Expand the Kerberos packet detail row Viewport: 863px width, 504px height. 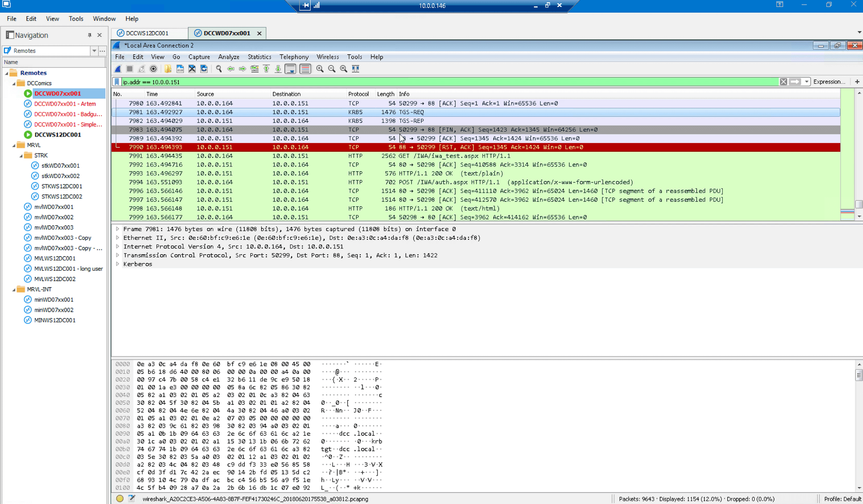tap(118, 264)
